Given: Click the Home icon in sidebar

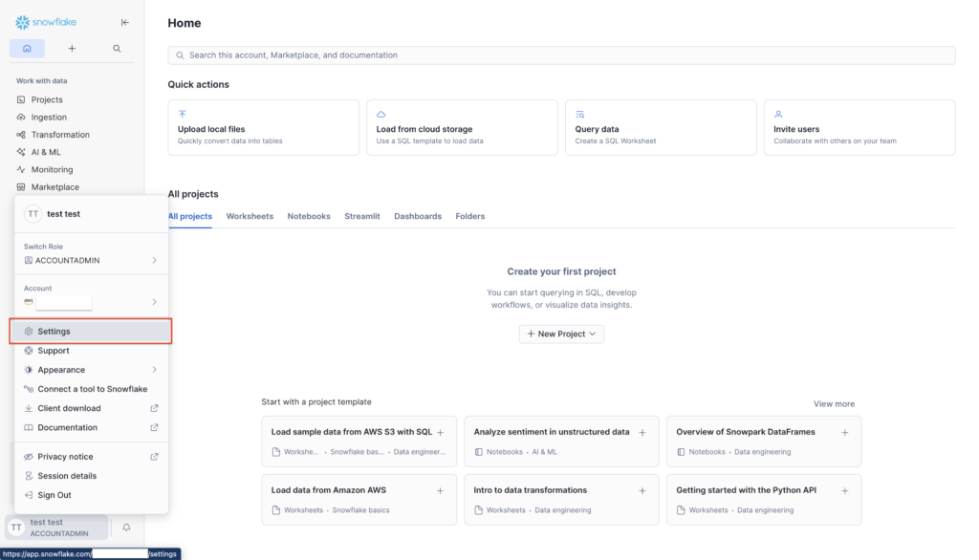Looking at the screenshot, I should (x=27, y=48).
